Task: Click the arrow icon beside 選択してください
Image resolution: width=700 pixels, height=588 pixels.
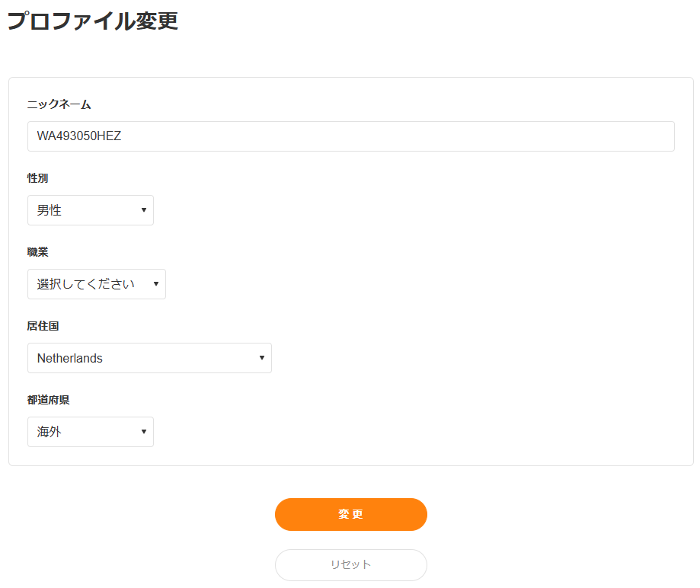Action: [x=156, y=284]
